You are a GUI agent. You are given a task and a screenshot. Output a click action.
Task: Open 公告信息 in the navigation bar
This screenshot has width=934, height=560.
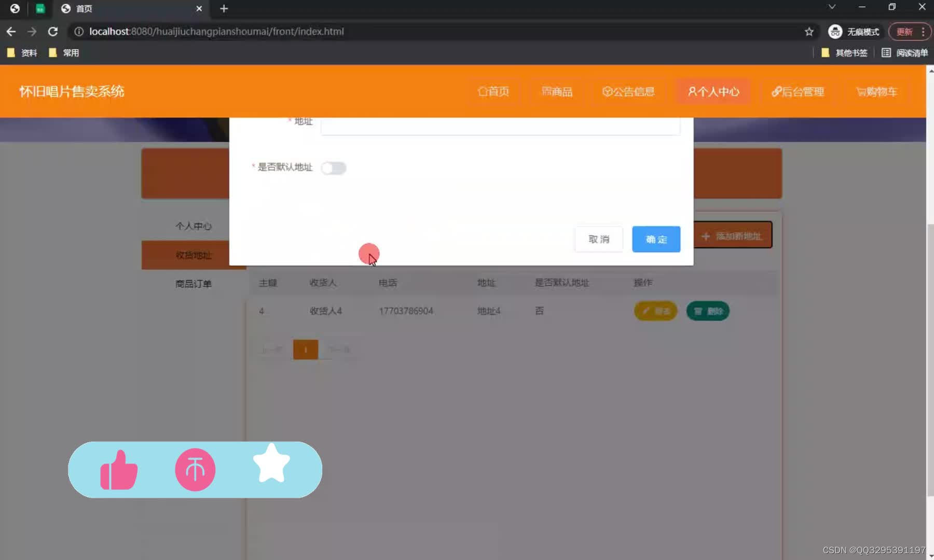(x=628, y=92)
